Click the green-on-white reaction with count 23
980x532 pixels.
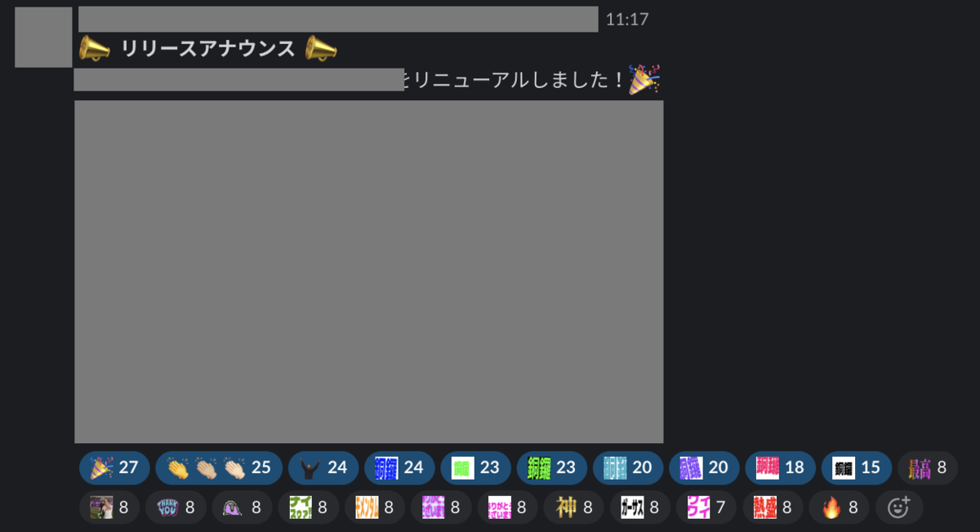(475, 468)
